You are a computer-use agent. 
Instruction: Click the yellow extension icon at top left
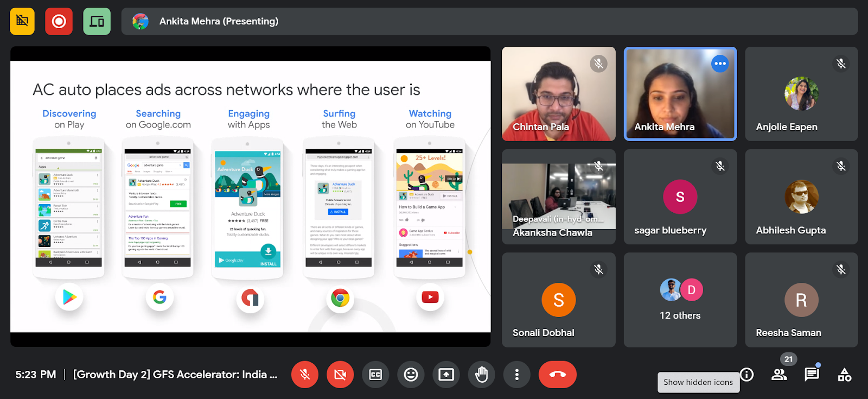point(22,21)
